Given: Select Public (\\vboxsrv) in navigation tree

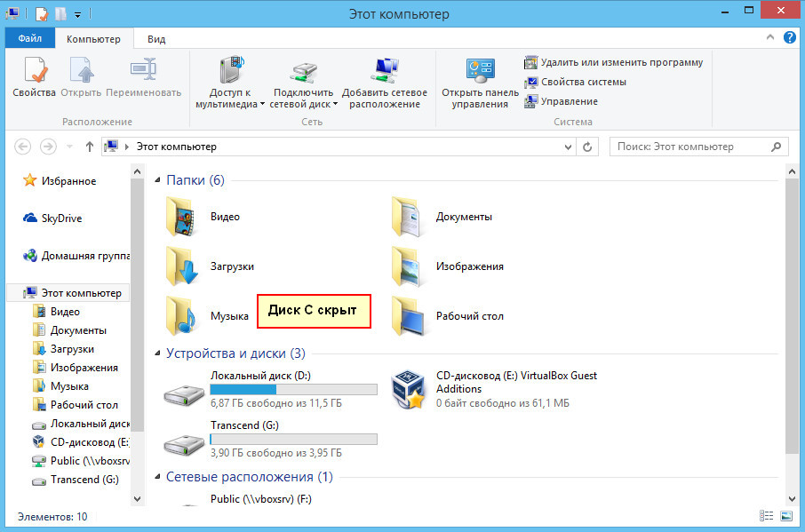Looking at the screenshot, I should tap(81, 461).
